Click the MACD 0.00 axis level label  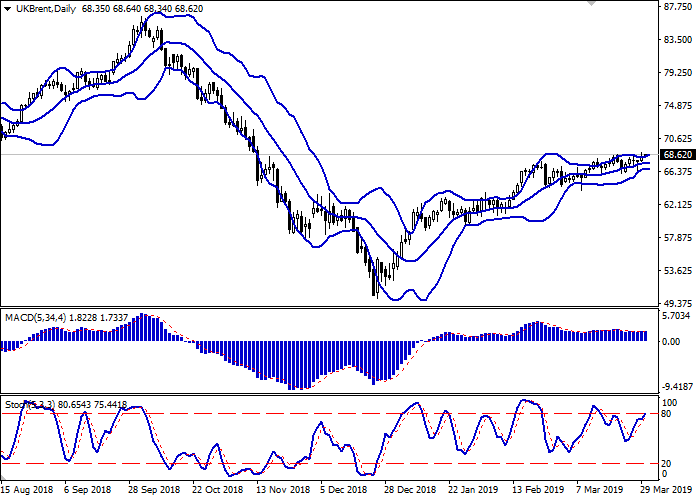tap(672, 342)
